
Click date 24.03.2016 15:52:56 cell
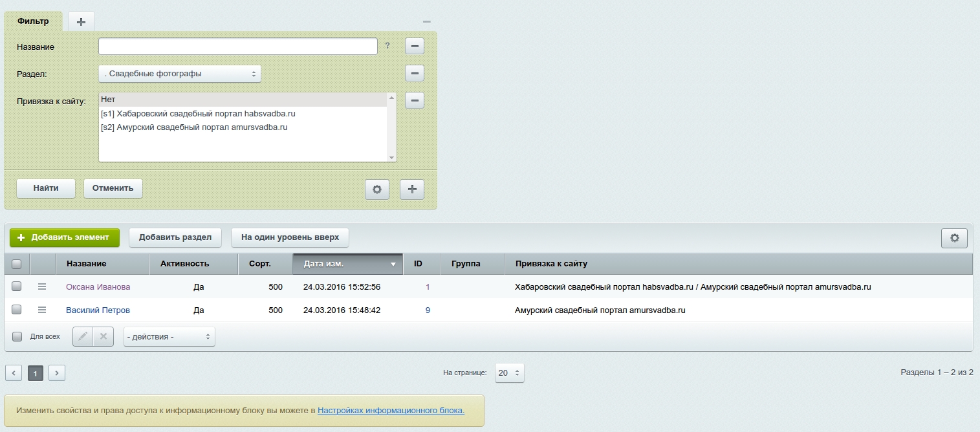[342, 286]
